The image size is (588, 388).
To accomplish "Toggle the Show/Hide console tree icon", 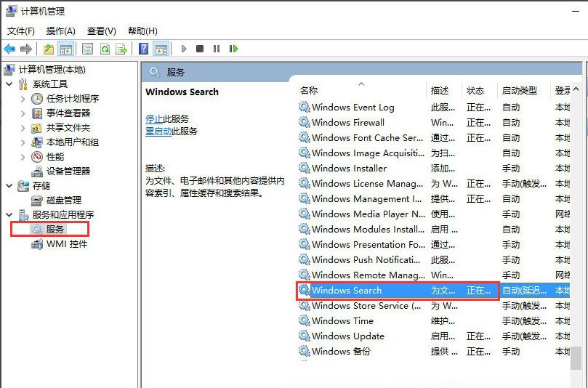I will [x=66, y=49].
